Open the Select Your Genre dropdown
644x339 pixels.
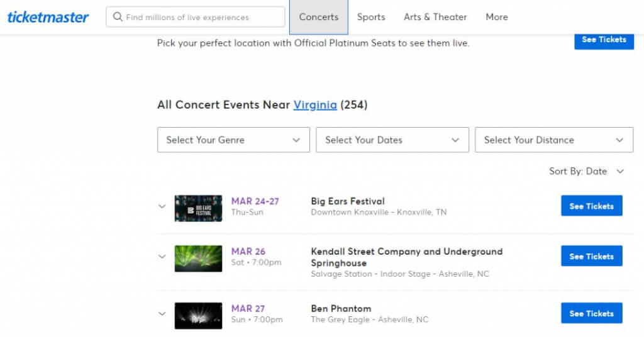[x=233, y=140]
